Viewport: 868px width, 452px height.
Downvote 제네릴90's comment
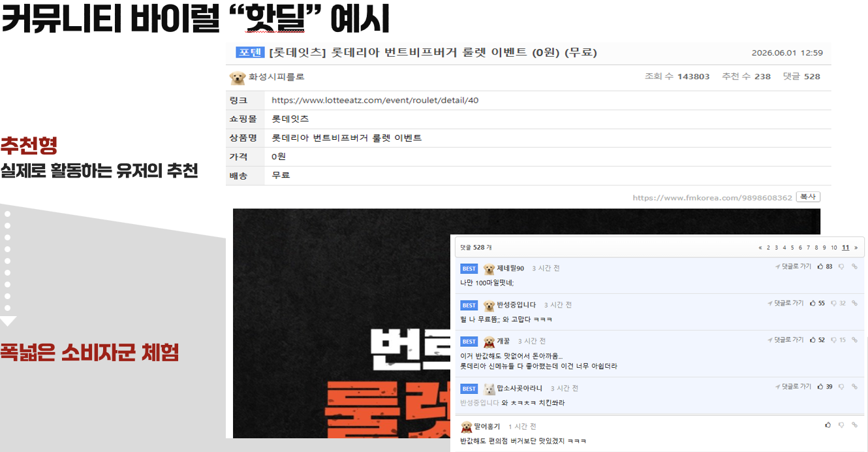tap(841, 266)
